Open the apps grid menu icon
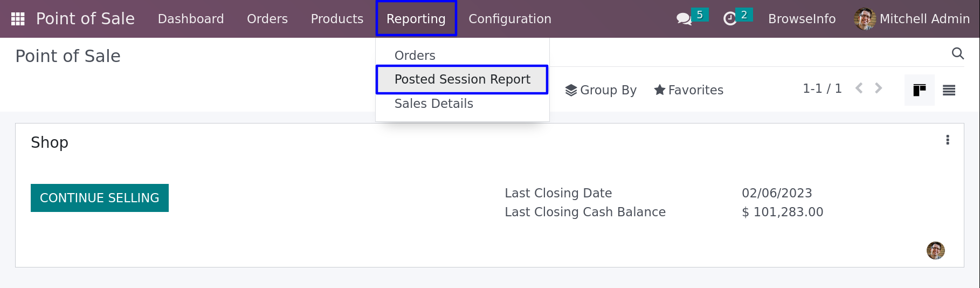This screenshot has height=288, width=980. pos(18,19)
